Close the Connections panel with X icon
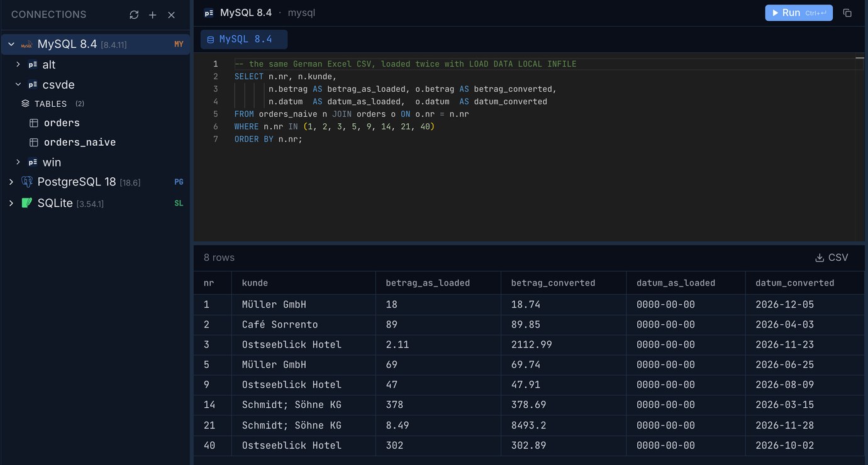 [x=171, y=14]
